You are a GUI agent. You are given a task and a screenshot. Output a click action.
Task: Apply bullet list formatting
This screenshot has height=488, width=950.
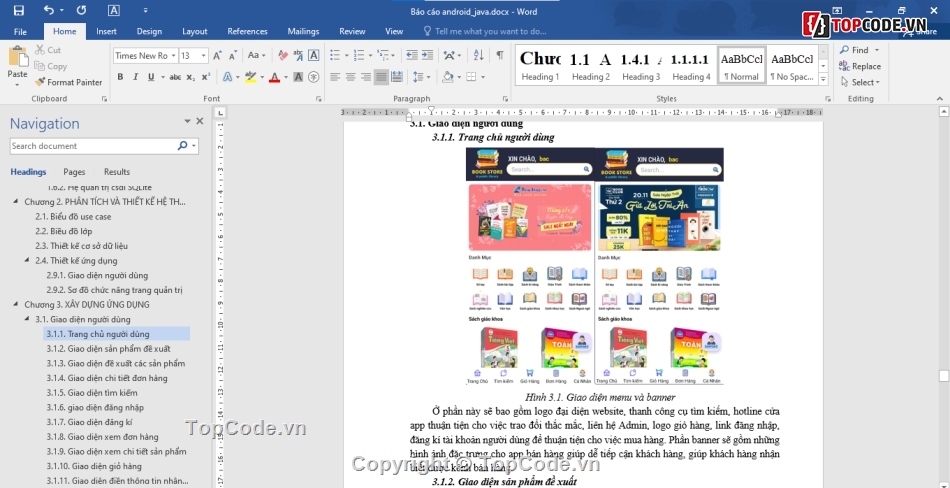(336, 56)
